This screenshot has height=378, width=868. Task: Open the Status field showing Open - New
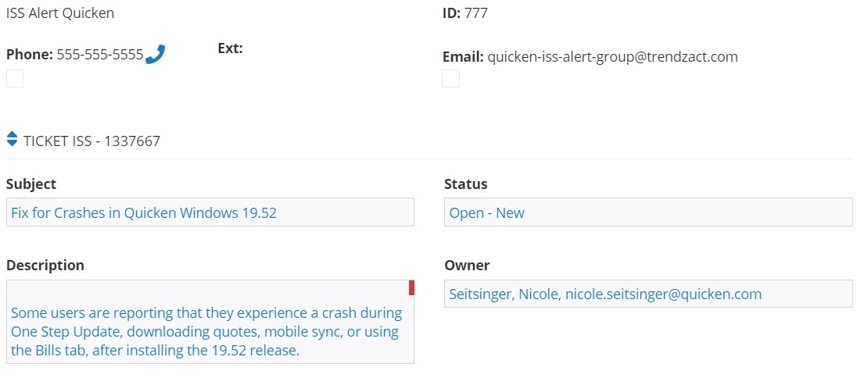[x=647, y=212]
